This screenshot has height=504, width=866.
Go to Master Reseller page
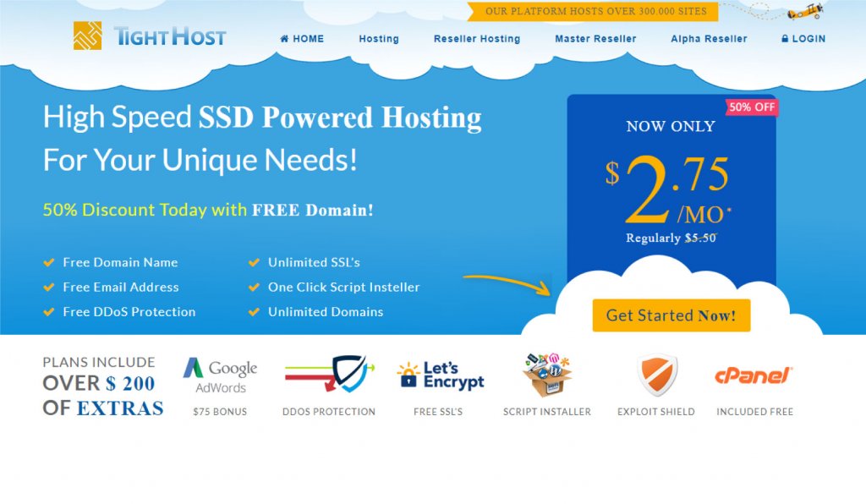pos(595,39)
